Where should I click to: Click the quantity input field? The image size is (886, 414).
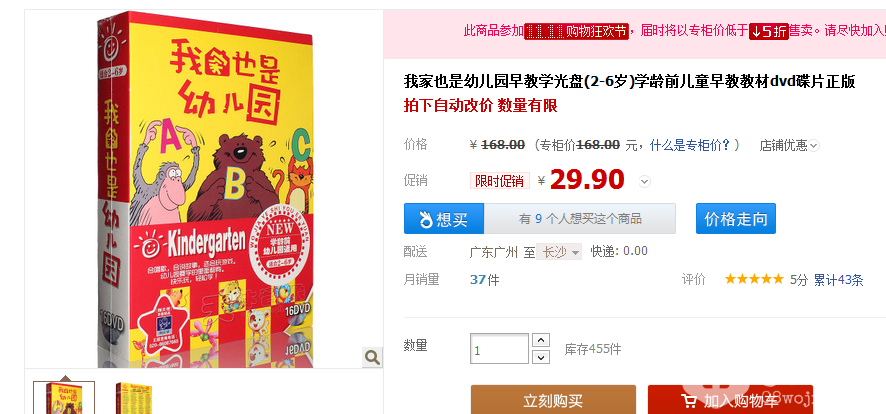click(x=499, y=349)
